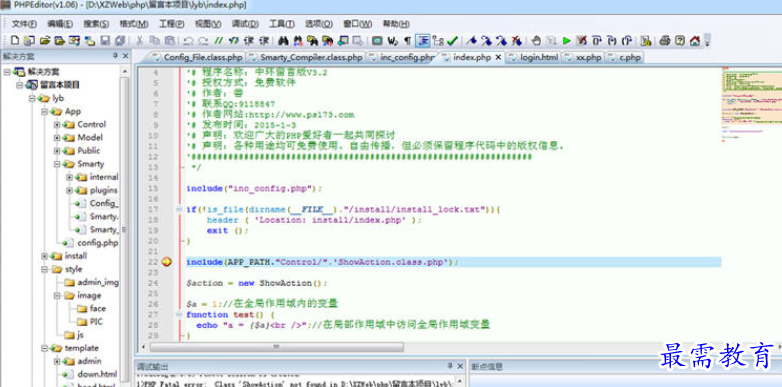
Task: Switch to the login.html tab
Action: (x=533, y=57)
